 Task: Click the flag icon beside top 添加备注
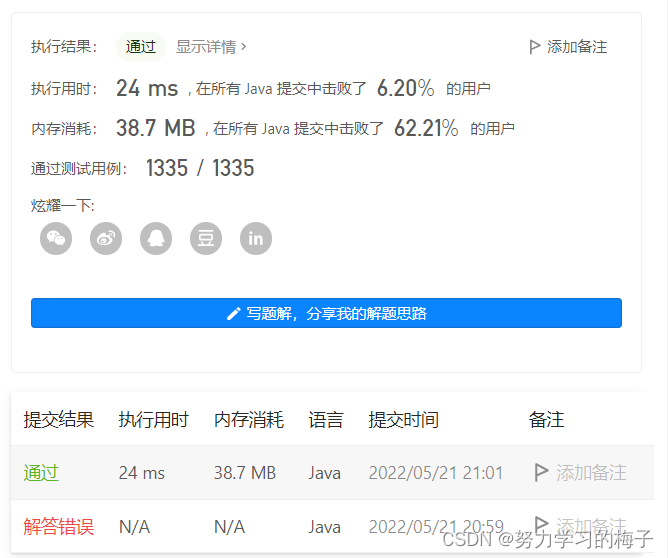click(x=534, y=46)
